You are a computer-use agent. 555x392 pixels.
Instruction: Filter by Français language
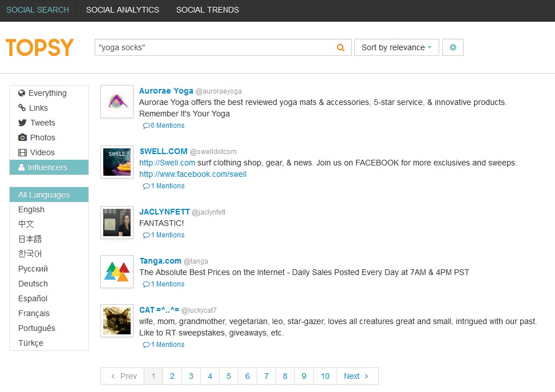coord(49,313)
